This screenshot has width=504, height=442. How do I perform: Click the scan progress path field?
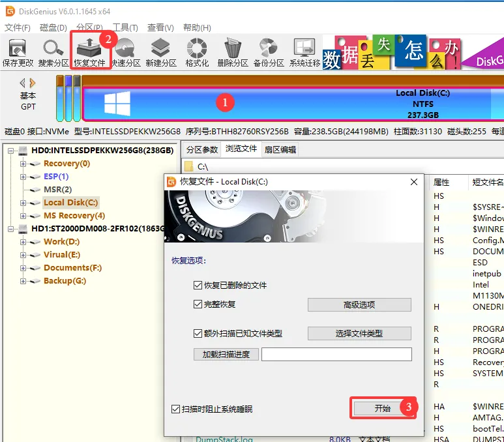(x=336, y=354)
